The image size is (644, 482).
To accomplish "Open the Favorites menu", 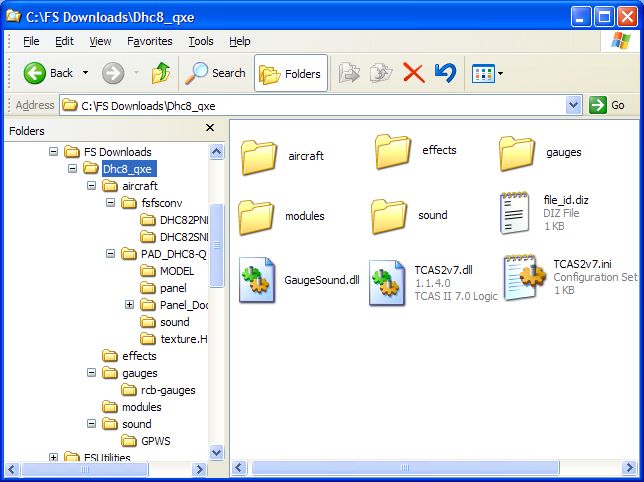I will click(149, 41).
